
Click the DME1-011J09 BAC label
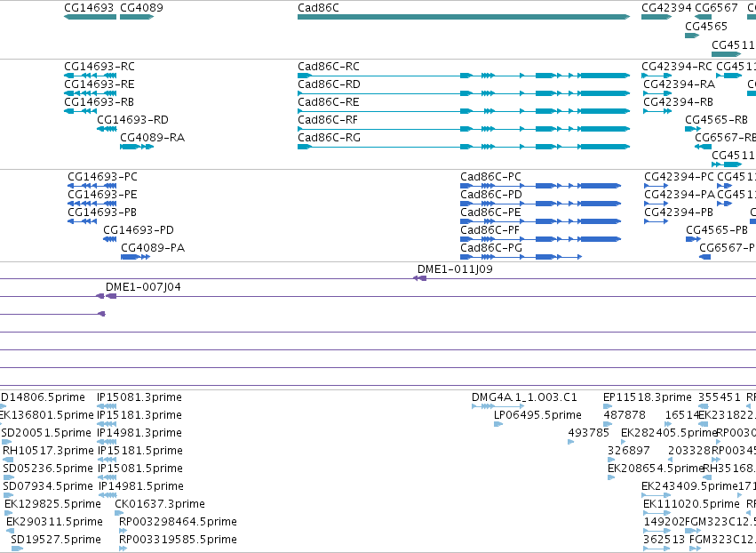click(x=455, y=269)
